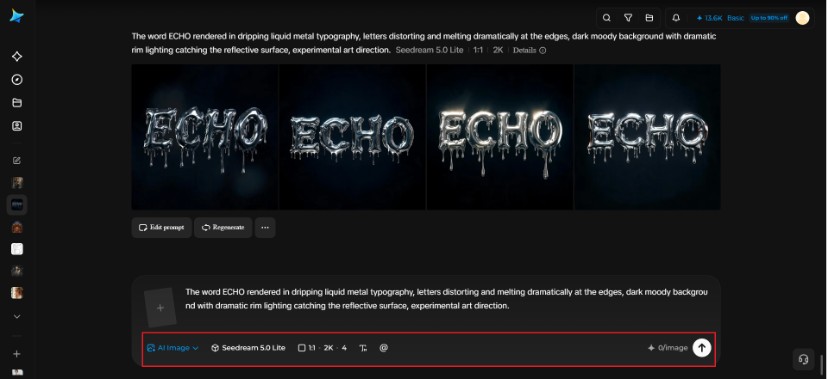Add a reference image with the plus card

pyautogui.click(x=160, y=308)
